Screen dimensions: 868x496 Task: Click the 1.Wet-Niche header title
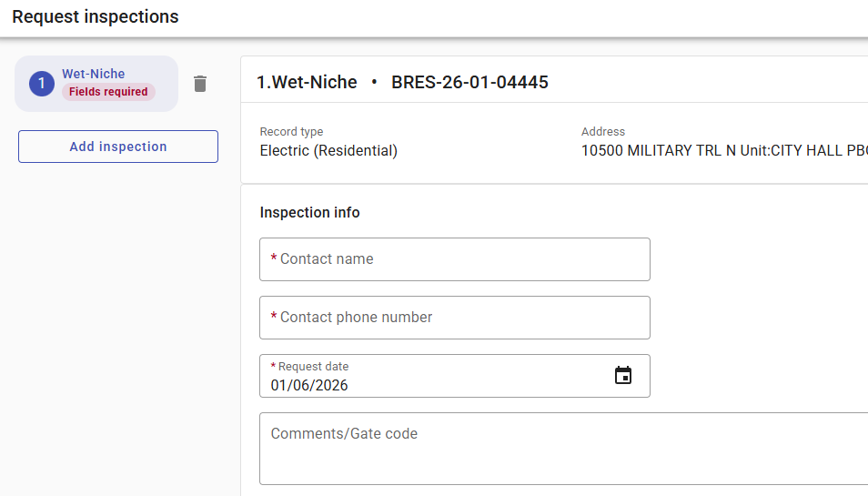(x=307, y=83)
